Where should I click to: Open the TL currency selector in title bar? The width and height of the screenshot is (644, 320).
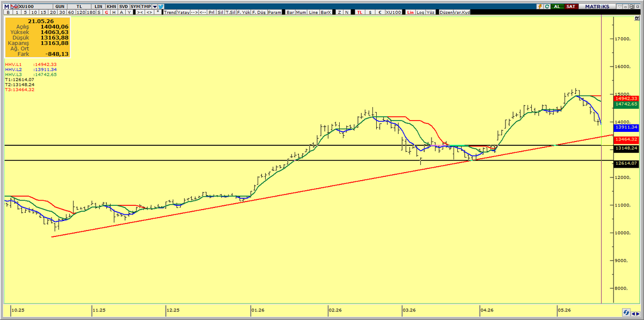coord(78,6)
